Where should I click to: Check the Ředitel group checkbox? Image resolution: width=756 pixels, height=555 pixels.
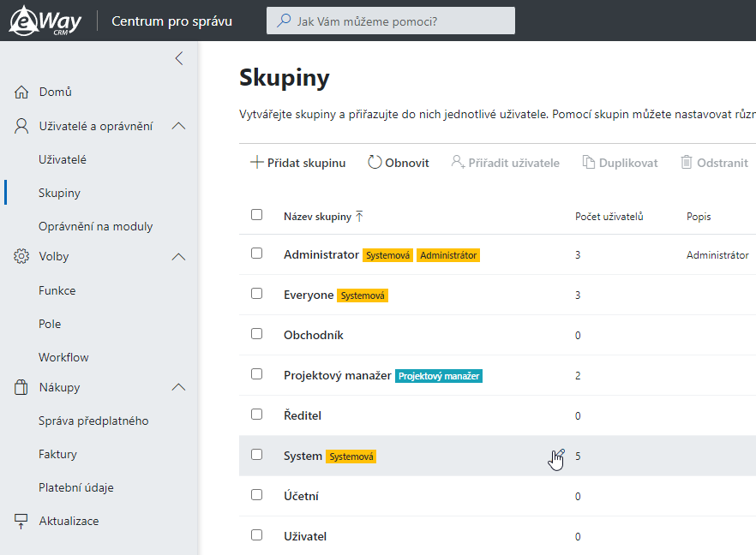256,415
